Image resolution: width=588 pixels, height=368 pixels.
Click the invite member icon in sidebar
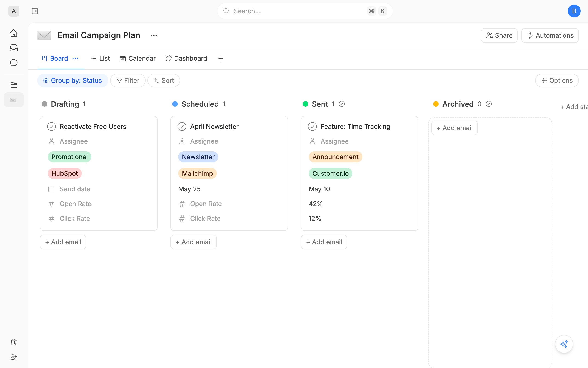[x=14, y=357]
